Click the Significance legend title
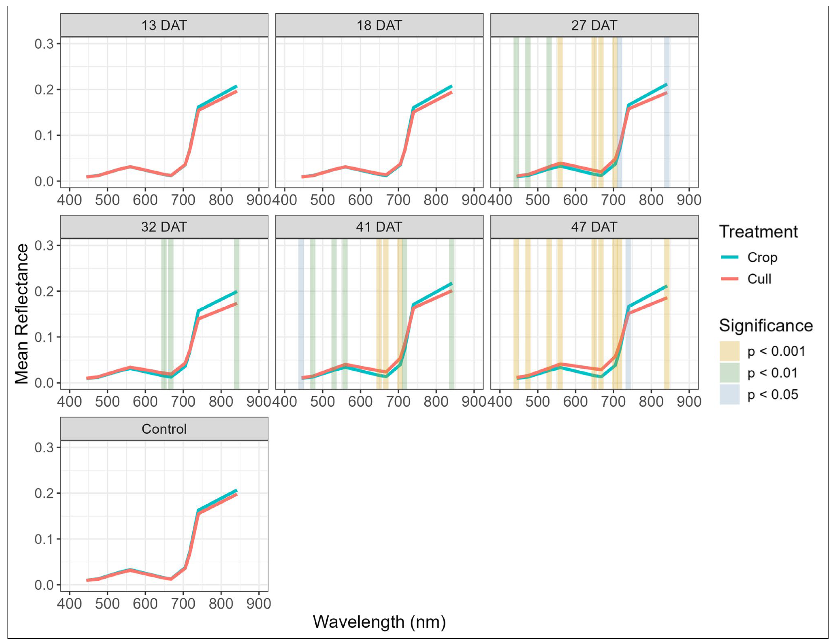Screen dimensions: 834x644 [766, 326]
